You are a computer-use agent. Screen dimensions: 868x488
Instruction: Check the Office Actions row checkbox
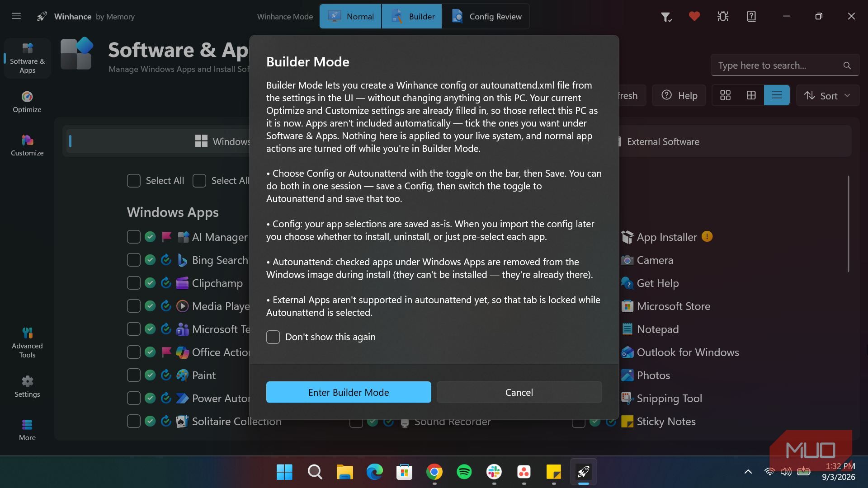[134, 352]
